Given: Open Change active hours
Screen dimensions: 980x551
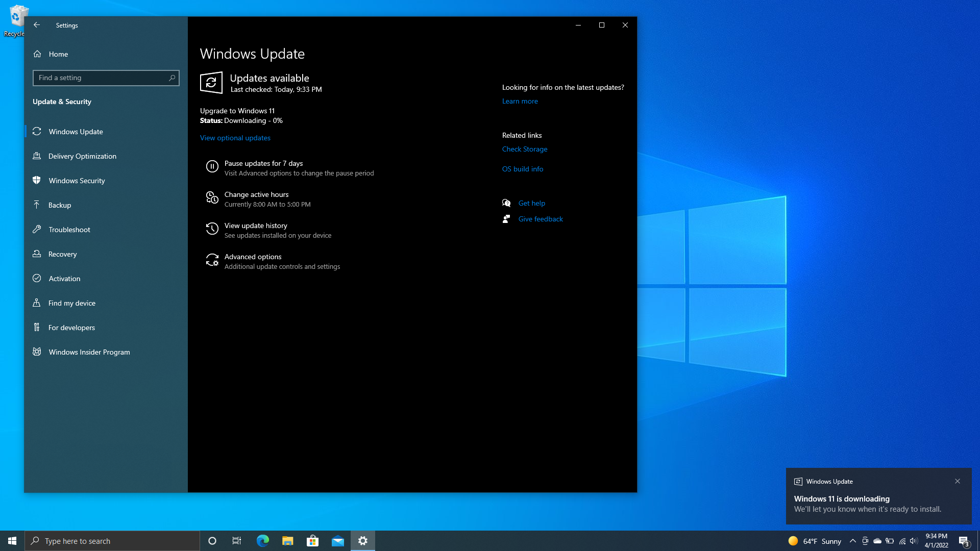Looking at the screenshot, I should point(258,199).
